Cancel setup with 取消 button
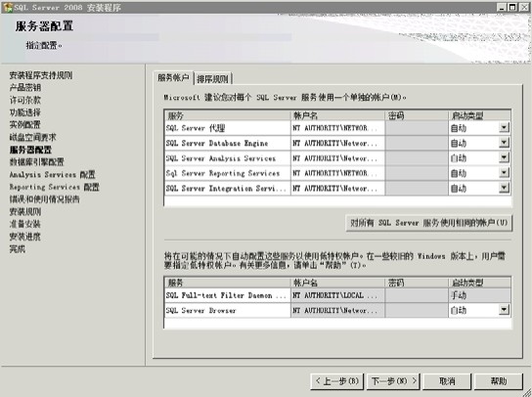Image resolution: width=532 pixels, height=397 pixels. [447, 381]
